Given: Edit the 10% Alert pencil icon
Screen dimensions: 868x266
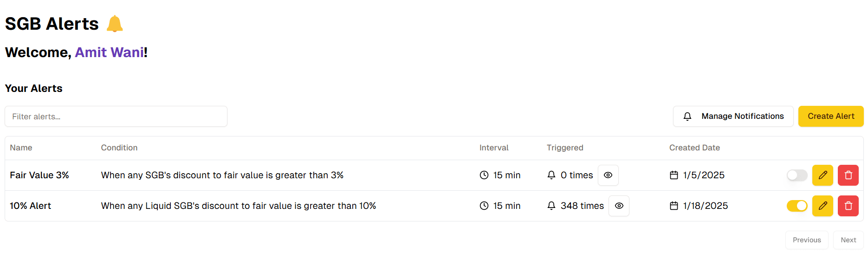Looking at the screenshot, I should (823, 206).
